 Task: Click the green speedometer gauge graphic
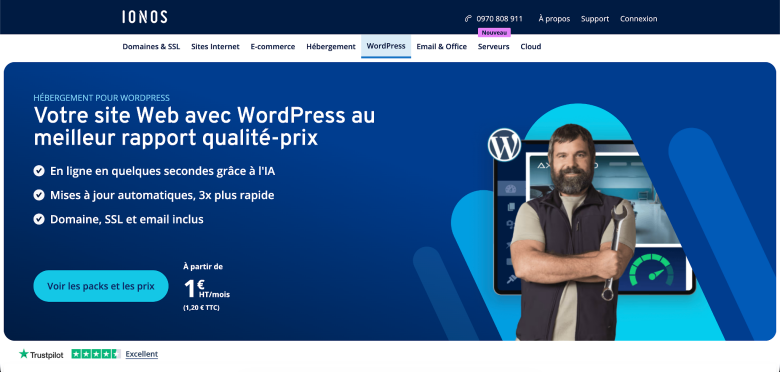651,270
